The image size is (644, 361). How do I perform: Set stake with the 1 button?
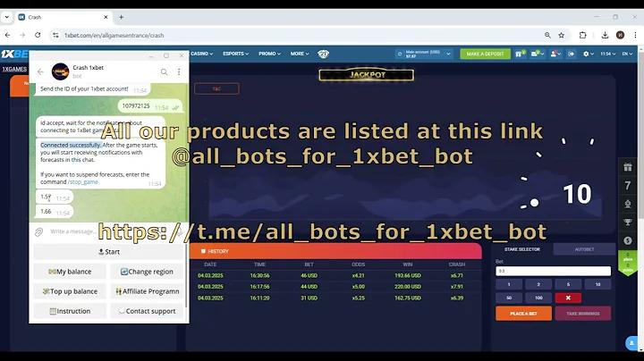coord(509,284)
